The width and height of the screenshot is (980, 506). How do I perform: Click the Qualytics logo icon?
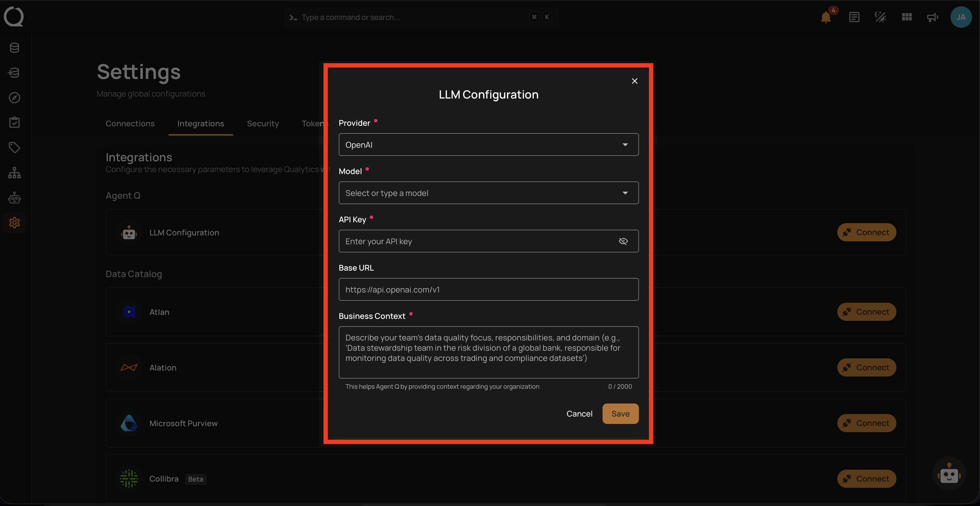click(x=14, y=17)
